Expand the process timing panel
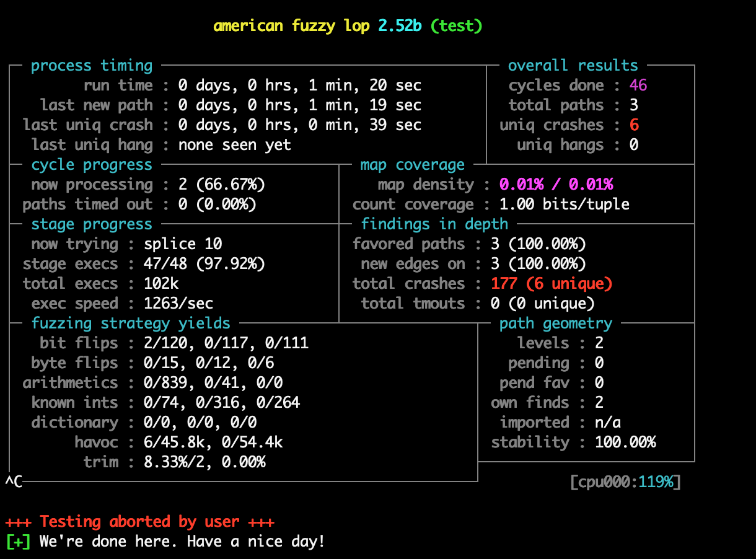 pos(91,65)
